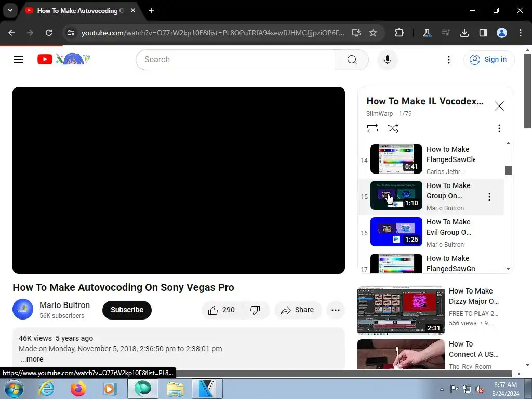Image resolution: width=532 pixels, height=399 pixels.
Task: Open Windows Media Player taskbar icon
Action: coord(110,389)
